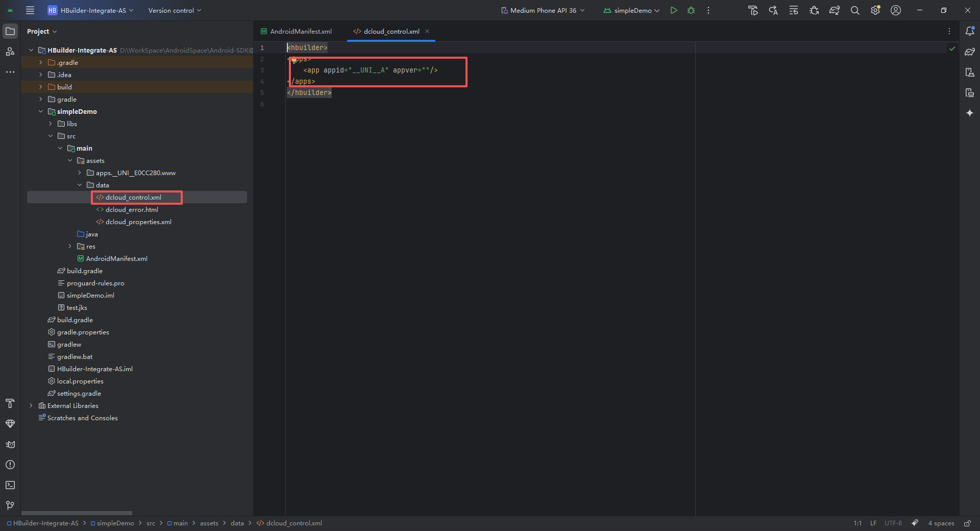The image size is (980, 531).
Task: Open the Problems tool window
Action: 10,465
